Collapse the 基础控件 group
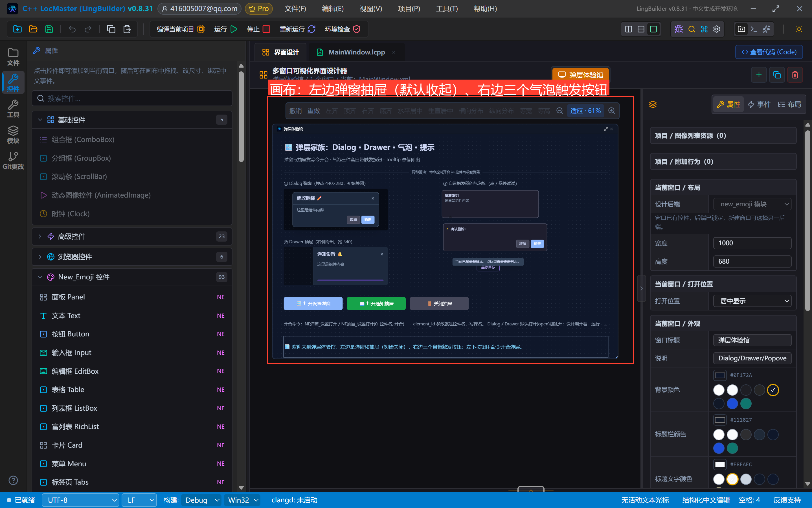The image size is (812, 508). coord(132,120)
